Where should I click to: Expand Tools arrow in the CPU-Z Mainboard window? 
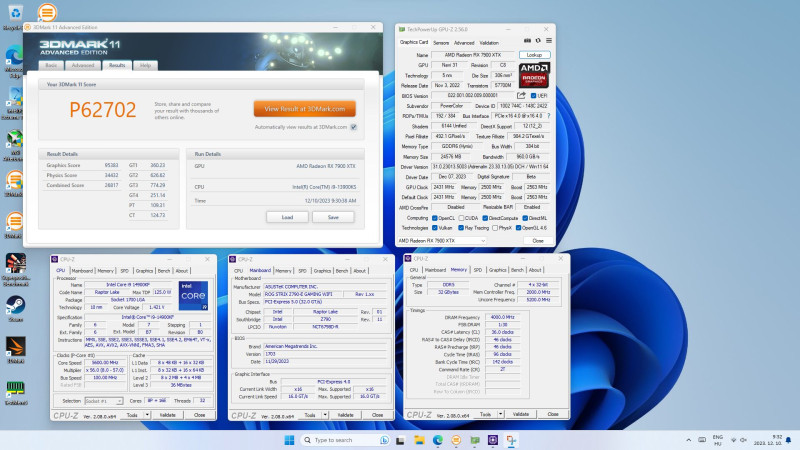coord(325,415)
